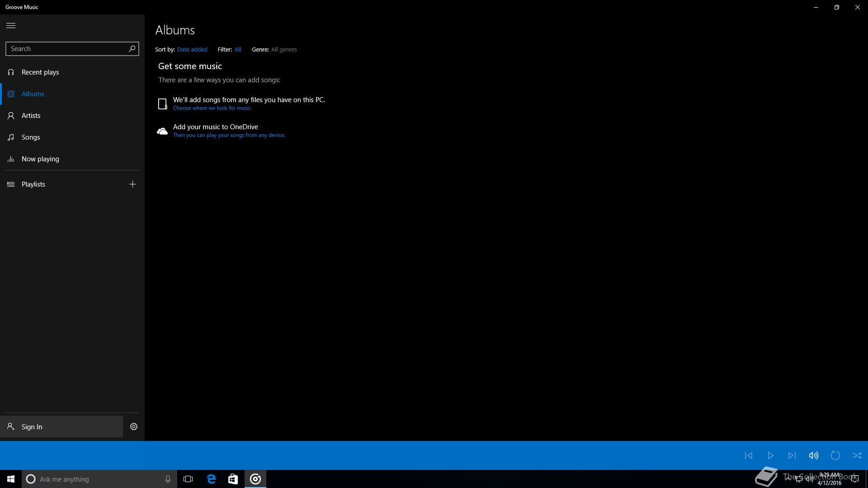Click Cortana Ask me anything box

[99, 479]
